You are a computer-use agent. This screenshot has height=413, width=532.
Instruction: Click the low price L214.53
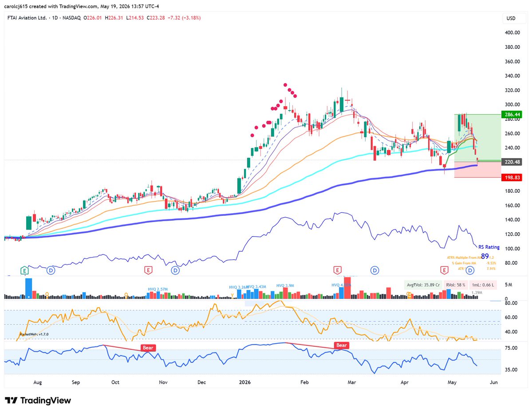pos(135,18)
